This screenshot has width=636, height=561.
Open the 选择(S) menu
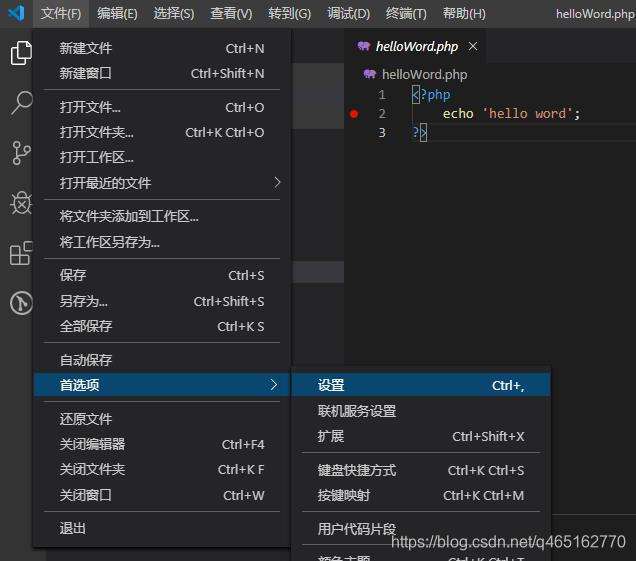tap(174, 14)
